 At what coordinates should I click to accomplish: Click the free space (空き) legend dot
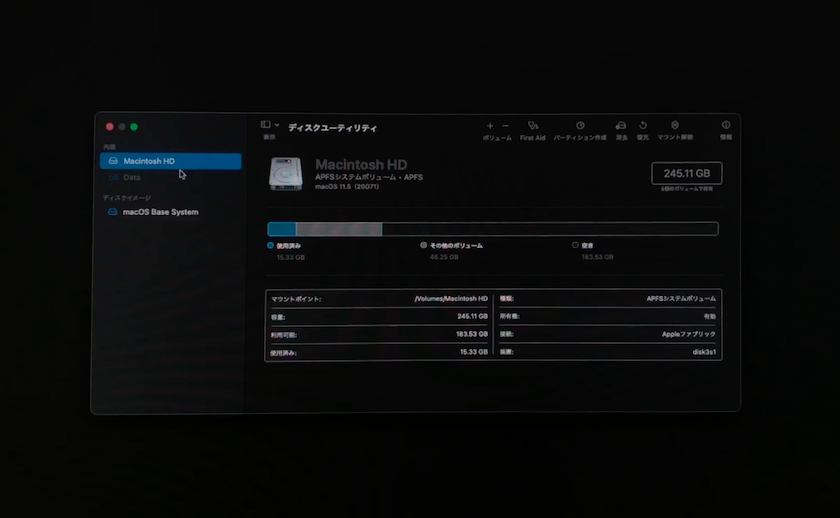[x=575, y=245]
